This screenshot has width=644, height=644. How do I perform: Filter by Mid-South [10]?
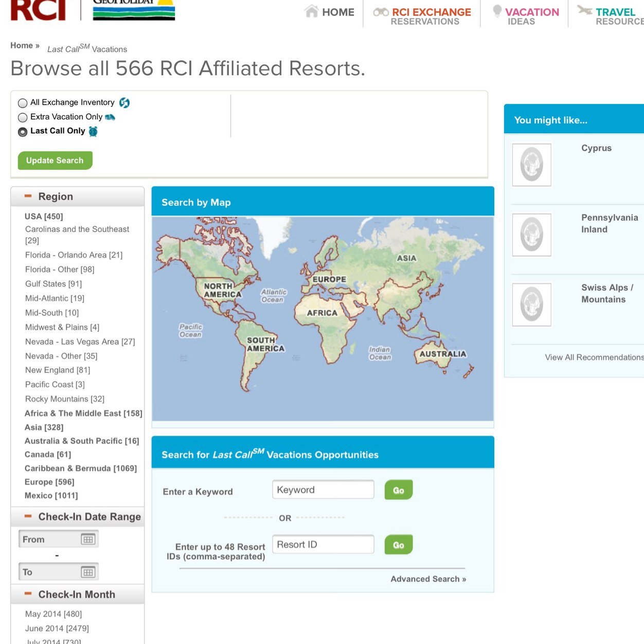point(52,313)
